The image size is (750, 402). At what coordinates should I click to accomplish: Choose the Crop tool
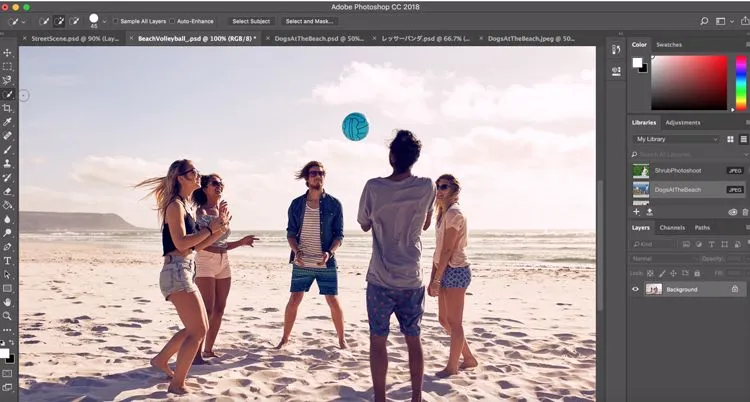(8, 107)
